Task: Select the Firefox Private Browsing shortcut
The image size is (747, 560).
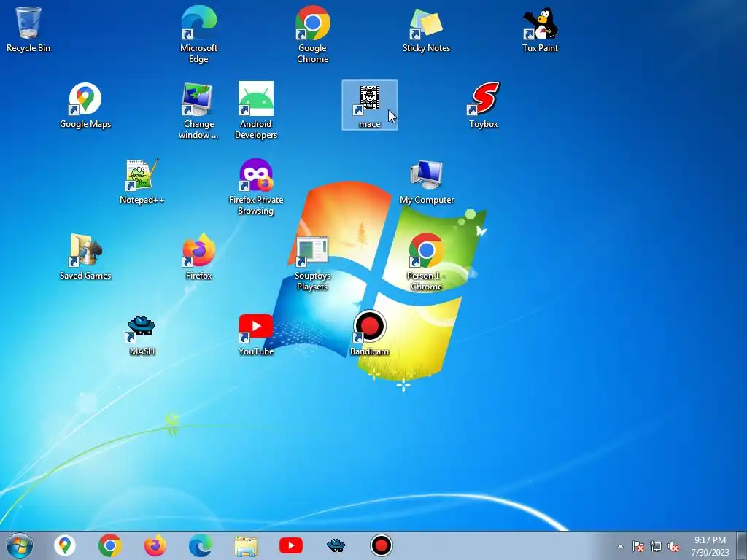Action: [x=256, y=186]
